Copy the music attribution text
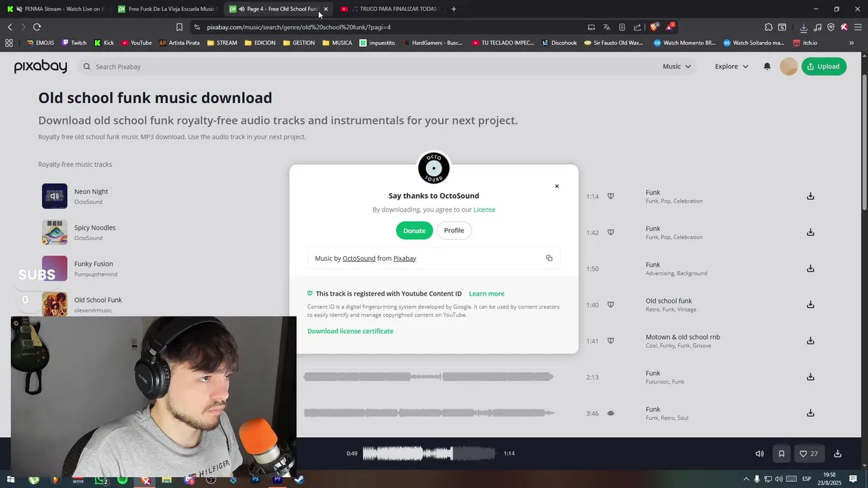Viewport: 868px width, 488px height. (x=549, y=258)
